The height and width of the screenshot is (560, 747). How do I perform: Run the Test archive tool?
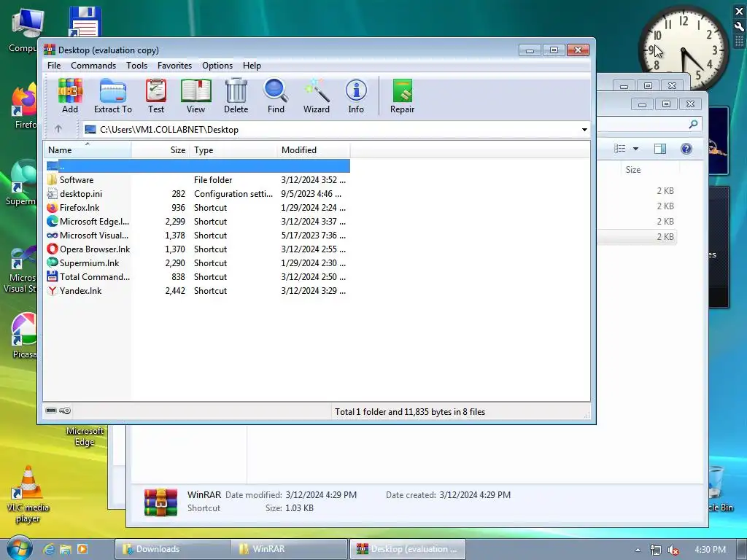[156, 96]
